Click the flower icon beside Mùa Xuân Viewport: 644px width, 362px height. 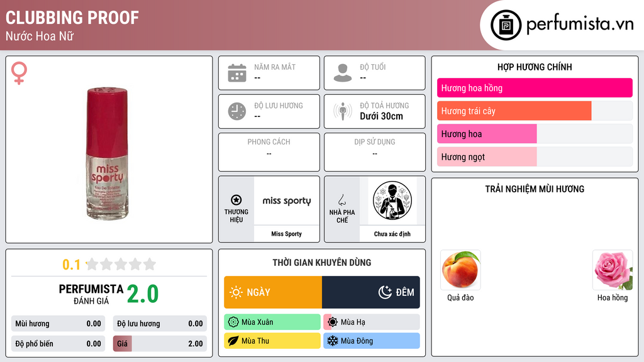point(233,322)
